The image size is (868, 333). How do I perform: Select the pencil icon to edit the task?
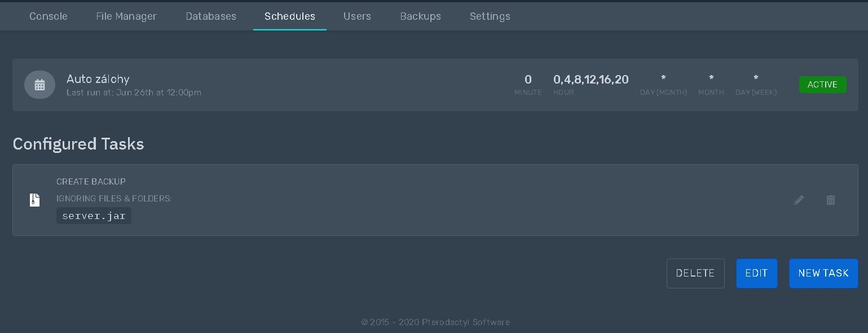[x=799, y=200]
